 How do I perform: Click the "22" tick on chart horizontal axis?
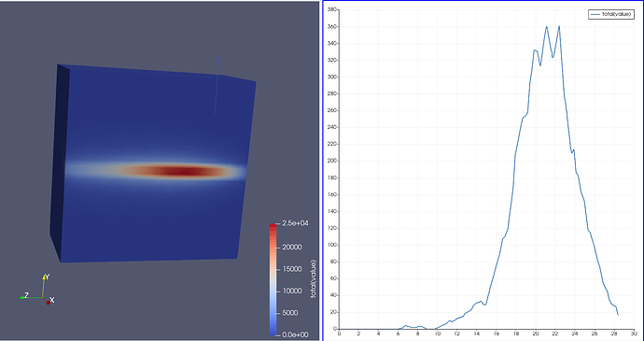coord(555,334)
